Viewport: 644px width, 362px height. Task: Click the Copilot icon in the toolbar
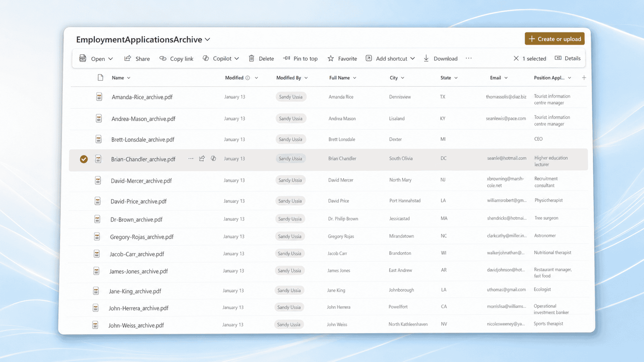[x=206, y=58]
